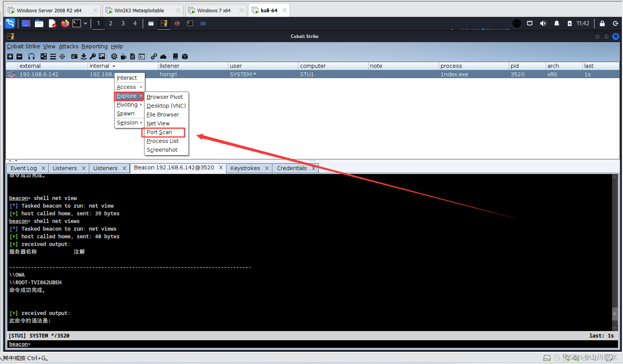623x364 pixels.
Task: Switch to Event Log tab
Action: tap(24, 168)
